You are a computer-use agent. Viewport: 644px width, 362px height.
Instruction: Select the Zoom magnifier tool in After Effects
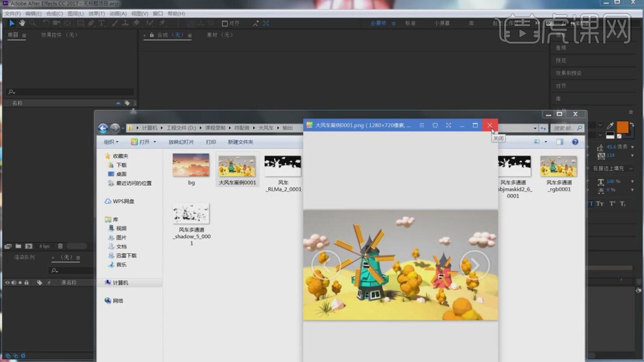point(33,23)
